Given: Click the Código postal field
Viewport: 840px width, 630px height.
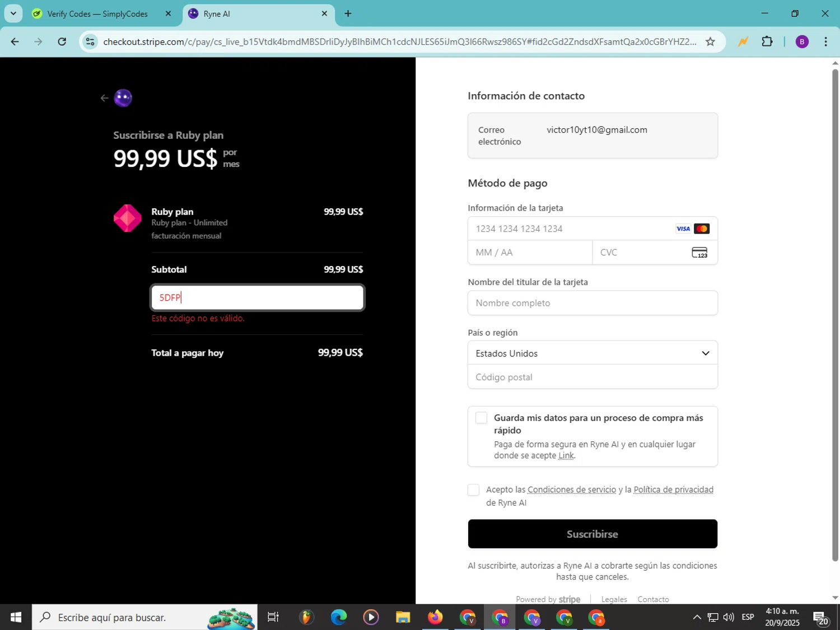Looking at the screenshot, I should (x=592, y=377).
